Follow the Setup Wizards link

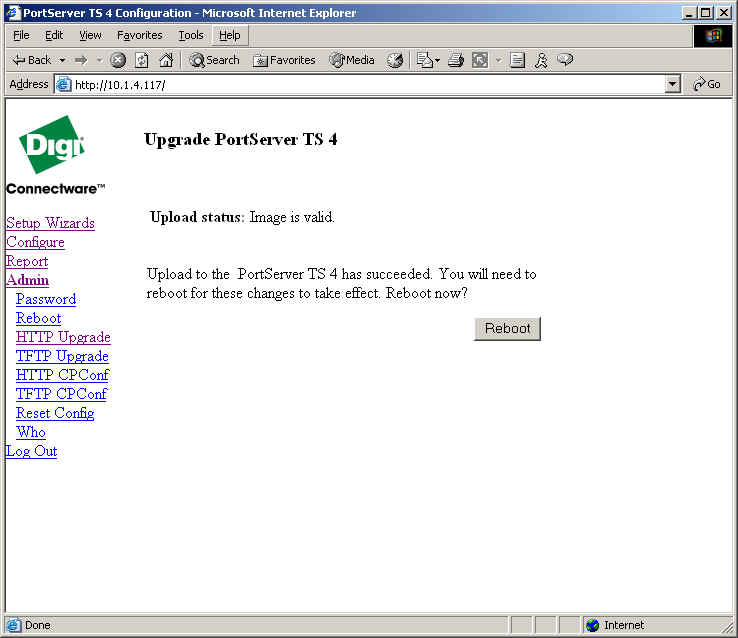[x=50, y=223]
